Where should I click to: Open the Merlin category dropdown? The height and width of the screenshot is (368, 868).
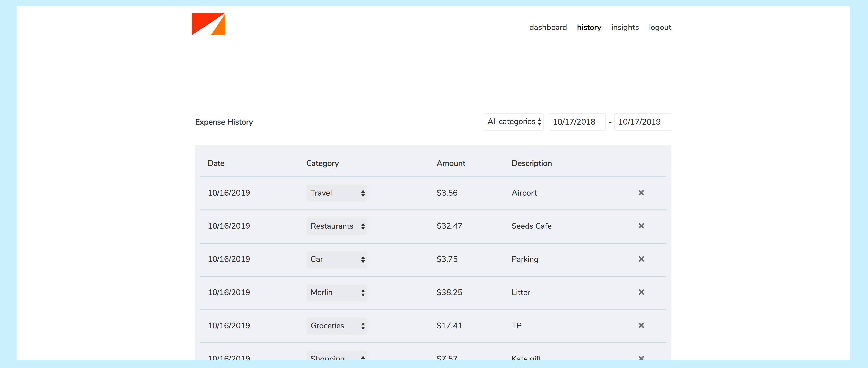[336, 293]
